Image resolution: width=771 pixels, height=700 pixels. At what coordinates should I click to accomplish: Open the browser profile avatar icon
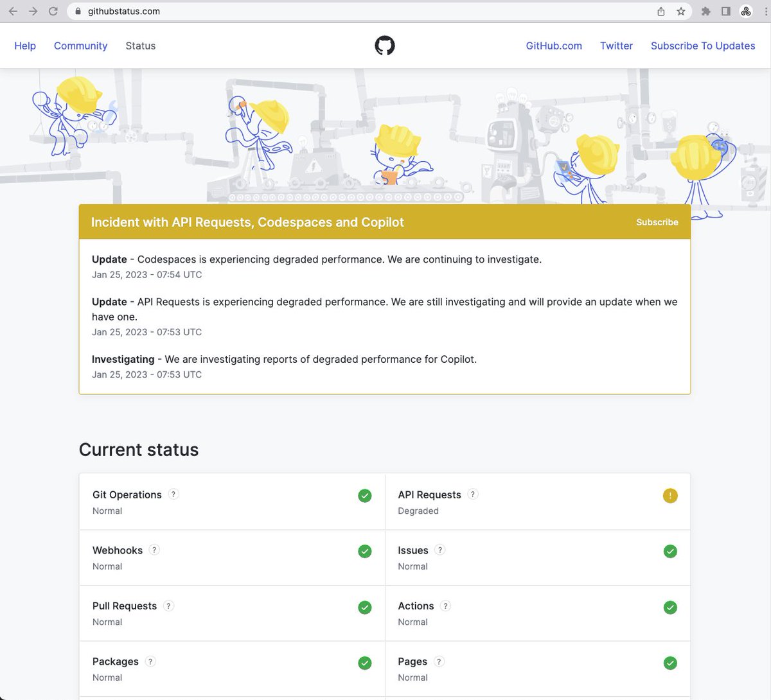pyautogui.click(x=746, y=11)
